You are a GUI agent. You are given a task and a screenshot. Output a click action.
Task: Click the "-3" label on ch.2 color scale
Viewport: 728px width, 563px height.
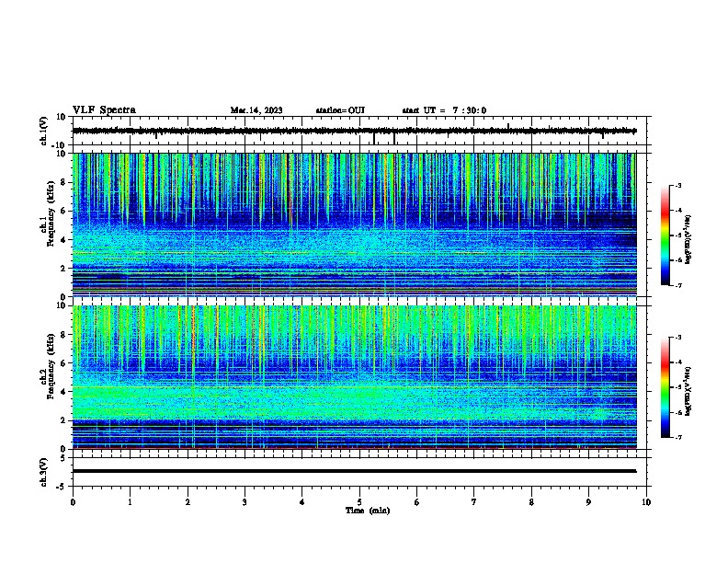(x=678, y=338)
